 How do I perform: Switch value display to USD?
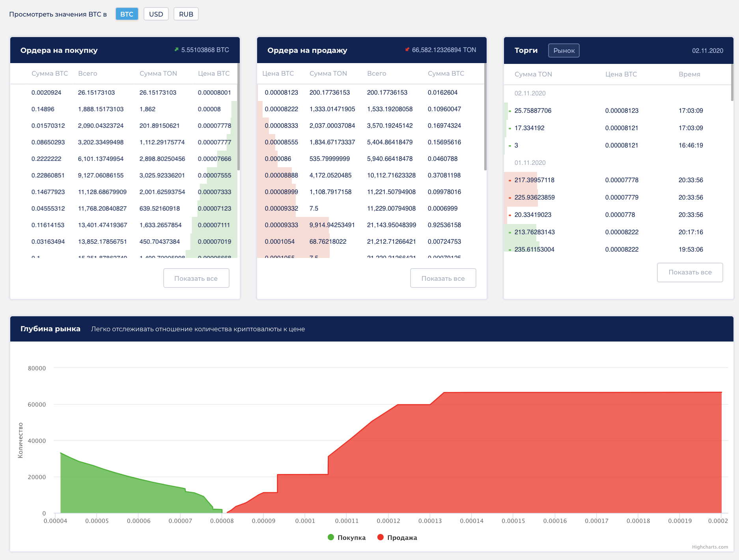tap(156, 14)
